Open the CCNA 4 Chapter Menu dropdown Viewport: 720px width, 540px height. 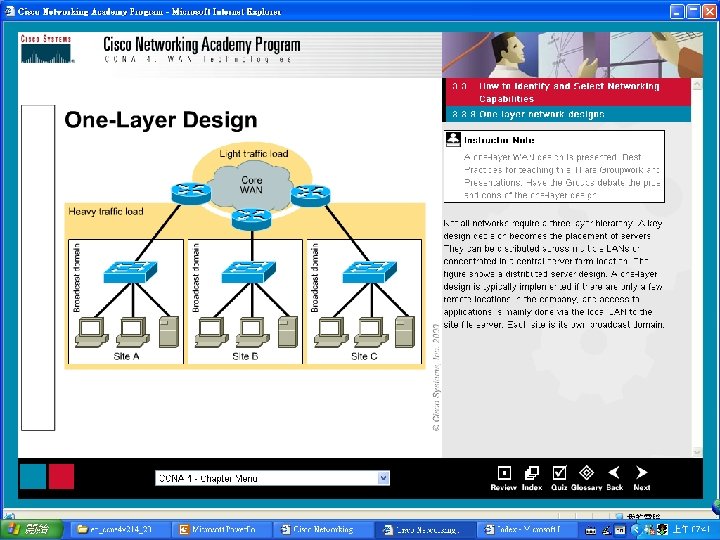click(x=272, y=478)
